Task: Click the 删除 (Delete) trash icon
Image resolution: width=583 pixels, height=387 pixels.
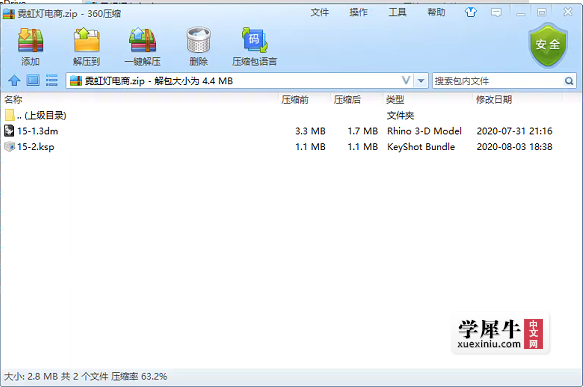Action: click(198, 40)
